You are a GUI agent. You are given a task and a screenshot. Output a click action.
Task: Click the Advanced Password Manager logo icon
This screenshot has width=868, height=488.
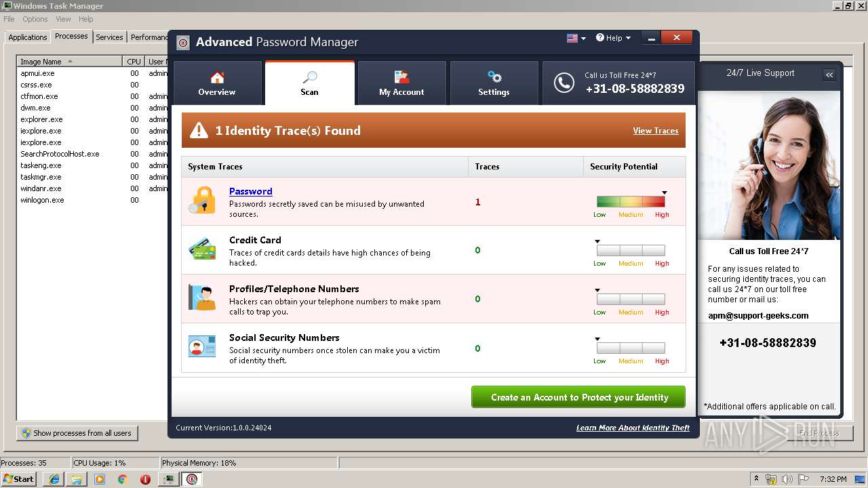(x=183, y=43)
